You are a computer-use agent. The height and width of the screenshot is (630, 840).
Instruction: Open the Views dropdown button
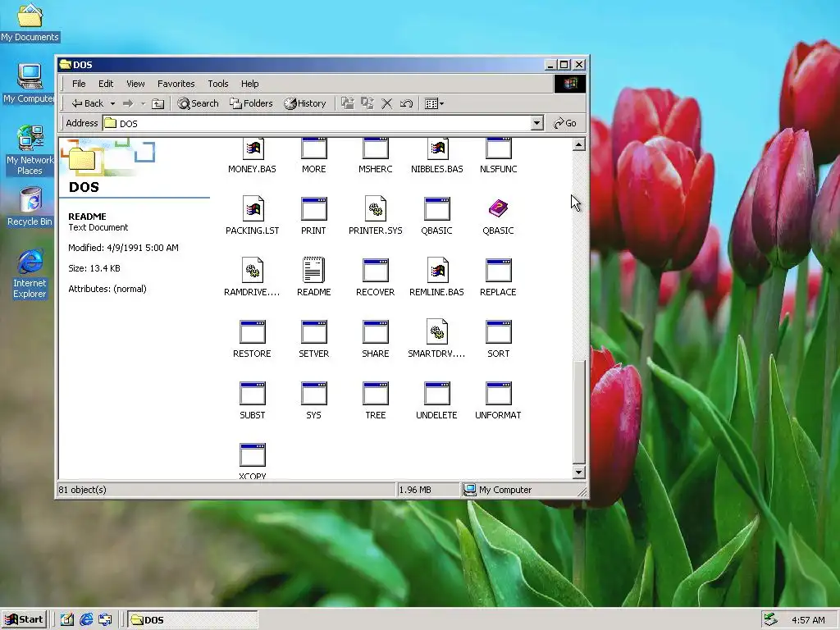(x=434, y=103)
